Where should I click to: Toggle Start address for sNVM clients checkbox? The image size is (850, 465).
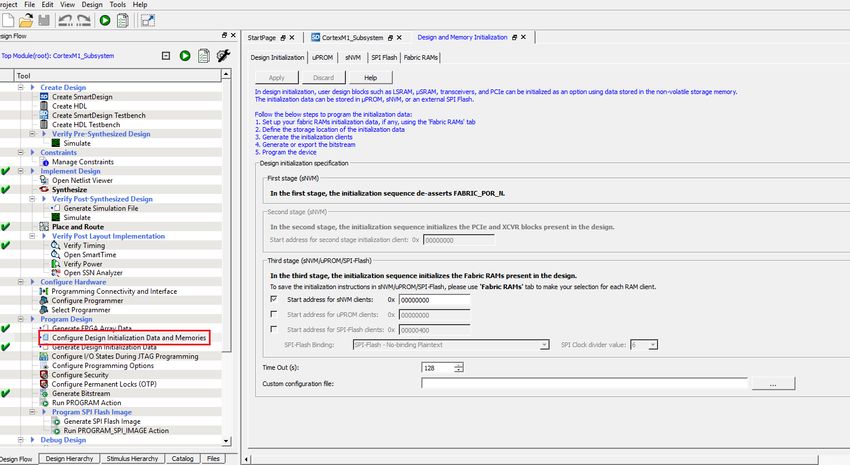(x=274, y=299)
